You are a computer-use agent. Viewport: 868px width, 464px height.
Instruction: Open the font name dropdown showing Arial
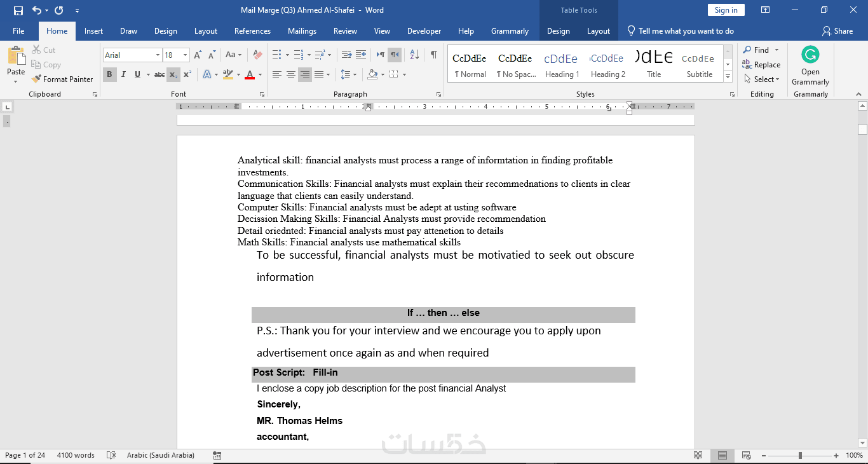pos(158,55)
